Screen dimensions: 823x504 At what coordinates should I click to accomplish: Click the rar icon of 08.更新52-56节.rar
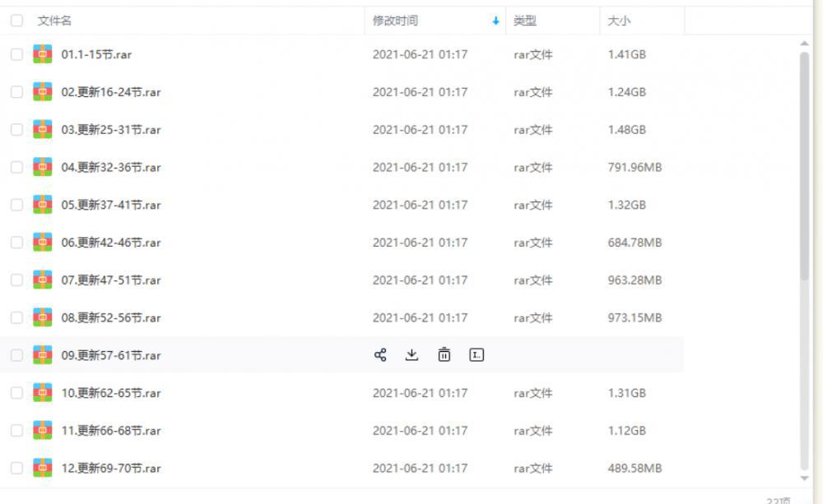[43, 317]
